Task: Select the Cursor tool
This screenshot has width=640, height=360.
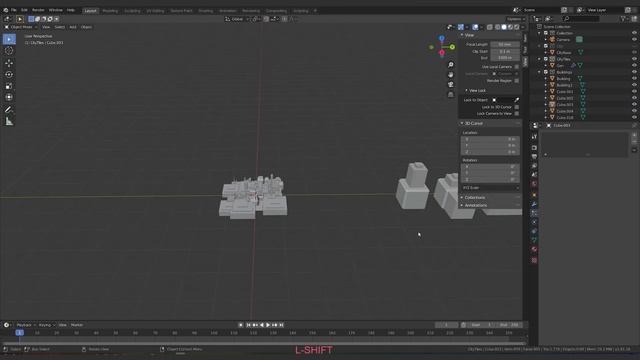Action: [9, 51]
